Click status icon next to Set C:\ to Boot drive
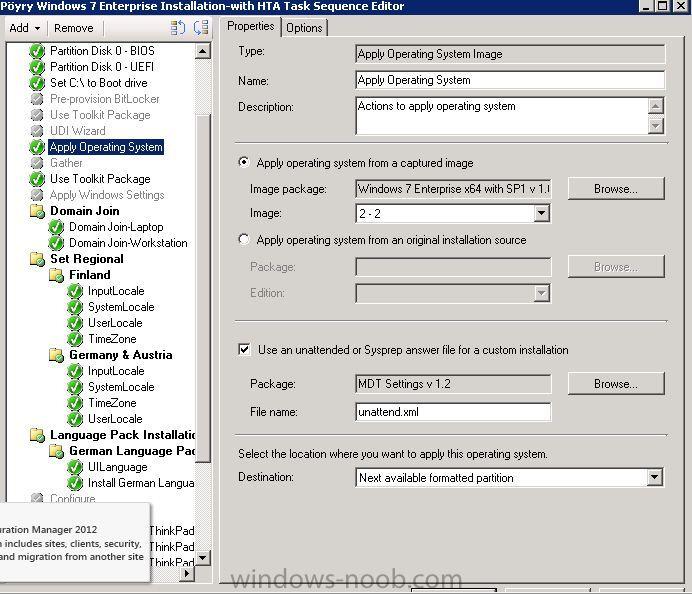 click(x=37, y=83)
